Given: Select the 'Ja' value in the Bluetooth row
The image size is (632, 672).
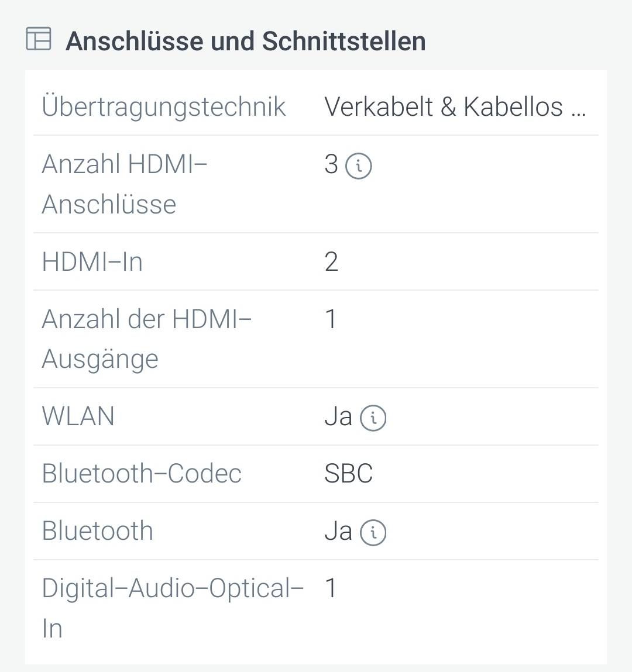Looking at the screenshot, I should coord(338,532).
